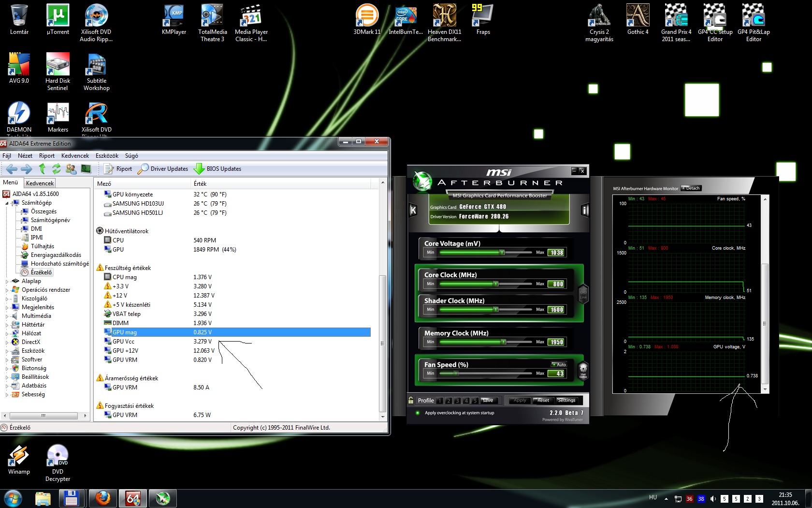Click the Core Clock slider handle

coord(496,284)
